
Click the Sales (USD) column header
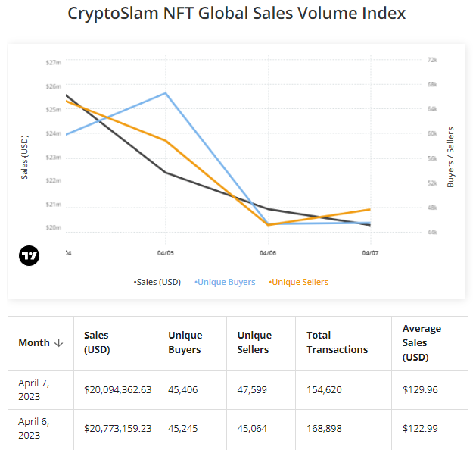pyautogui.click(x=96, y=342)
